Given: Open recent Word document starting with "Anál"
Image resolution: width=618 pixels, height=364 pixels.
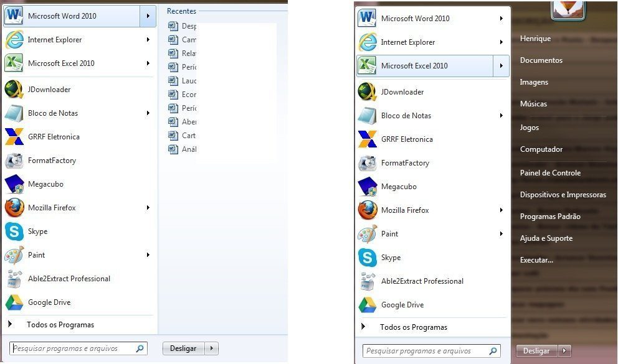Looking at the screenshot, I should pyautogui.click(x=182, y=149).
